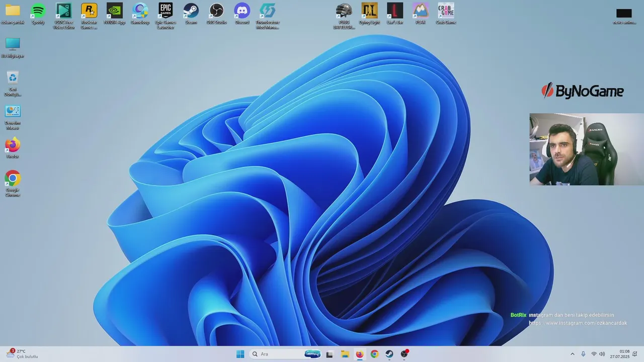644x362 pixels.
Task: Switch to Firefox in the taskbar
Action: [359, 354]
